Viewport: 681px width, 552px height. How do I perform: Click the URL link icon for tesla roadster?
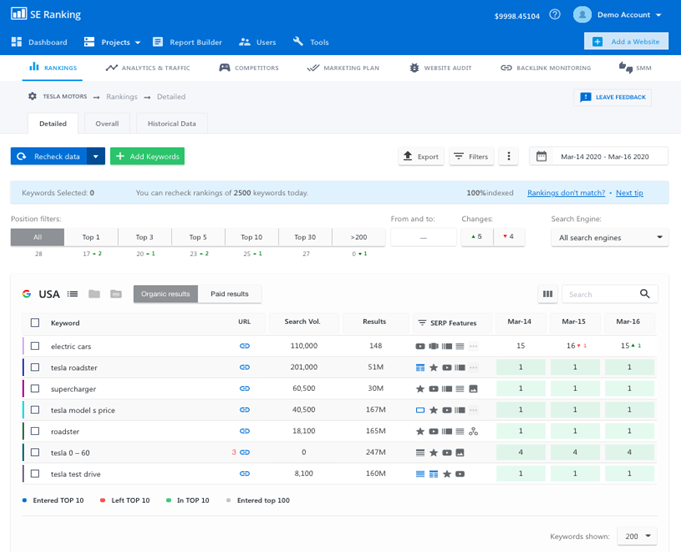(245, 367)
